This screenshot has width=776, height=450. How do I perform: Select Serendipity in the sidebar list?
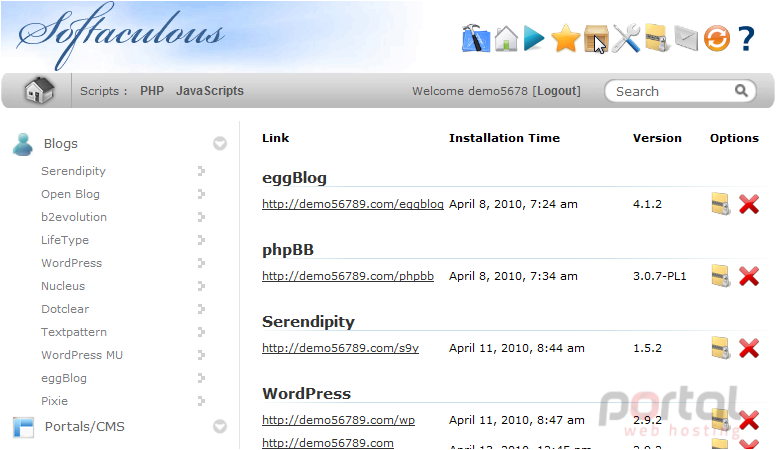(x=73, y=171)
